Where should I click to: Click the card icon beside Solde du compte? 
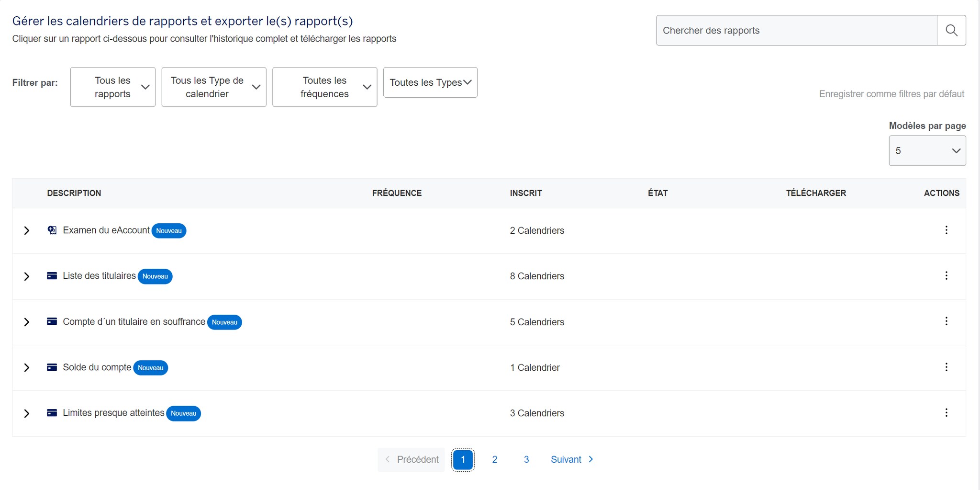pyautogui.click(x=52, y=367)
